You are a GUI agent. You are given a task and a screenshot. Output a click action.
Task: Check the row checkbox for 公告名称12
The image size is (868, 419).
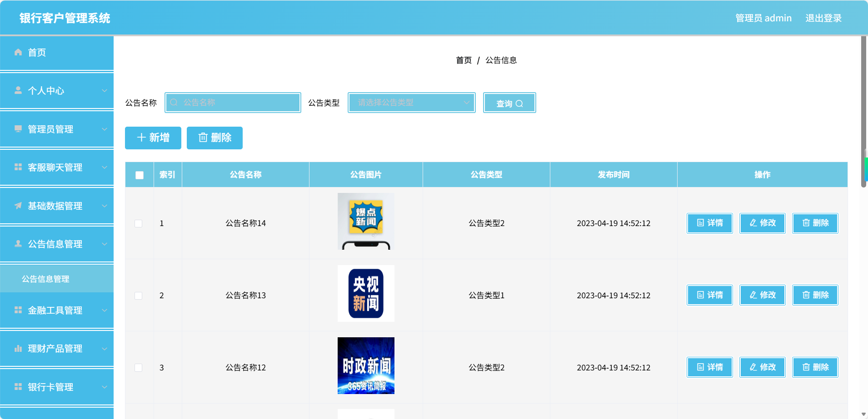(139, 368)
